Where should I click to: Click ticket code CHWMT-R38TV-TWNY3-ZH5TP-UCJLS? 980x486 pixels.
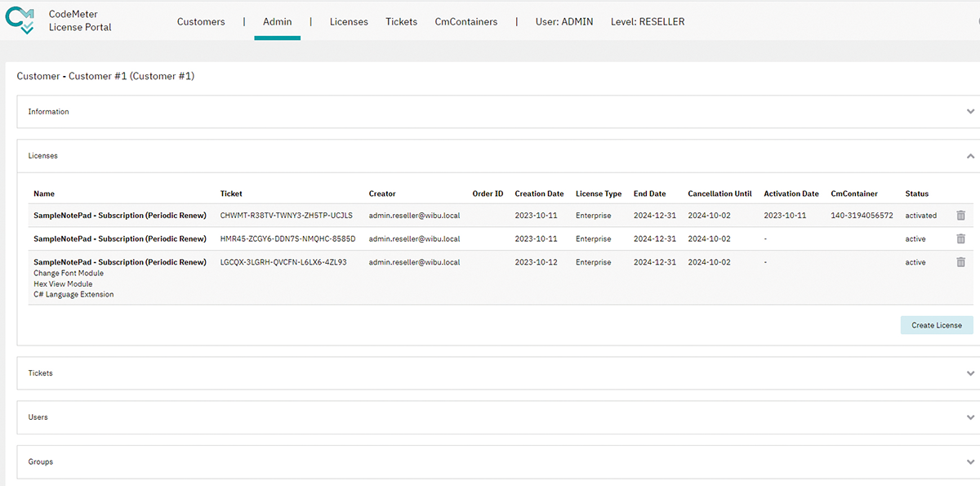pos(287,216)
